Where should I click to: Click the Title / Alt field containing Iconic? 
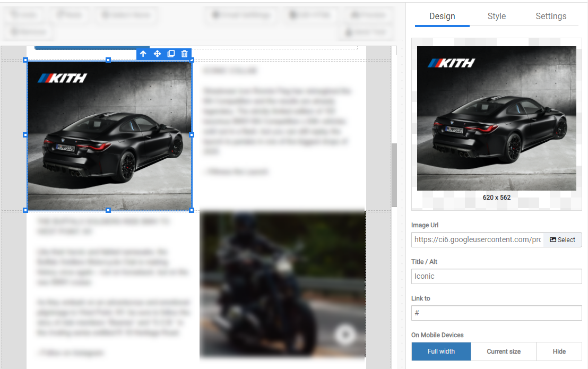point(497,277)
